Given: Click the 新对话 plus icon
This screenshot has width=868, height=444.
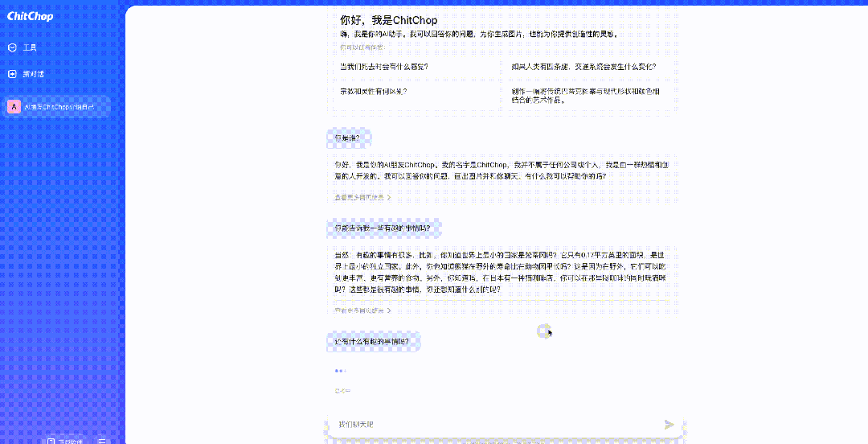Looking at the screenshot, I should [x=12, y=74].
